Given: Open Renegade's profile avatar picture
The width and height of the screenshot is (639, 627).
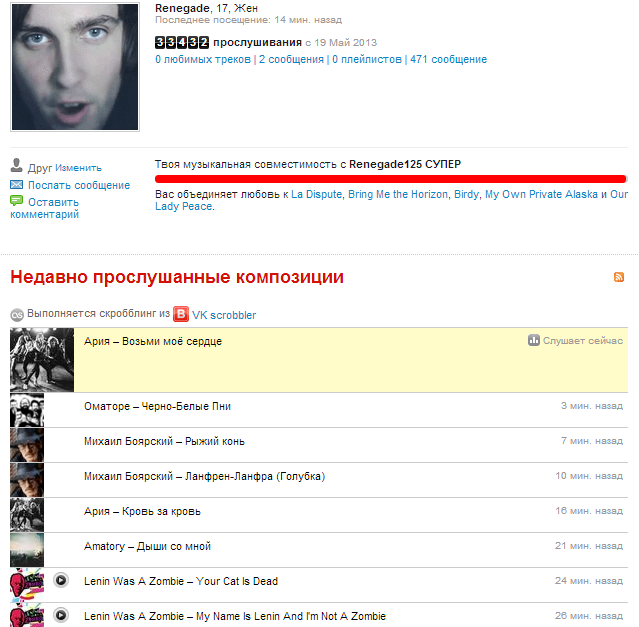Looking at the screenshot, I should (75, 67).
